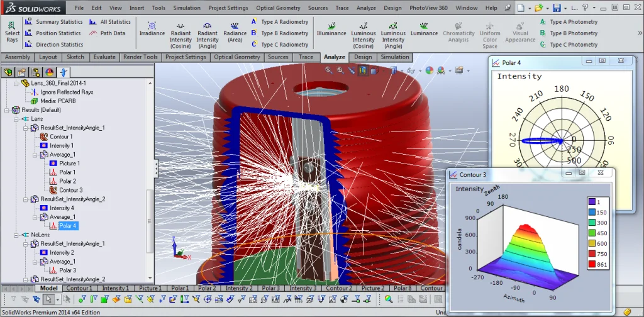Screen dimensions: 644x317
Task: Open the New document dropdown arrow
Action: tap(530, 8)
